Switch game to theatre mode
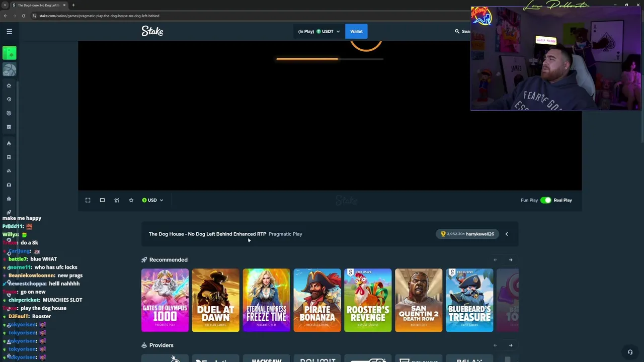The image size is (644, 362). point(102,200)
